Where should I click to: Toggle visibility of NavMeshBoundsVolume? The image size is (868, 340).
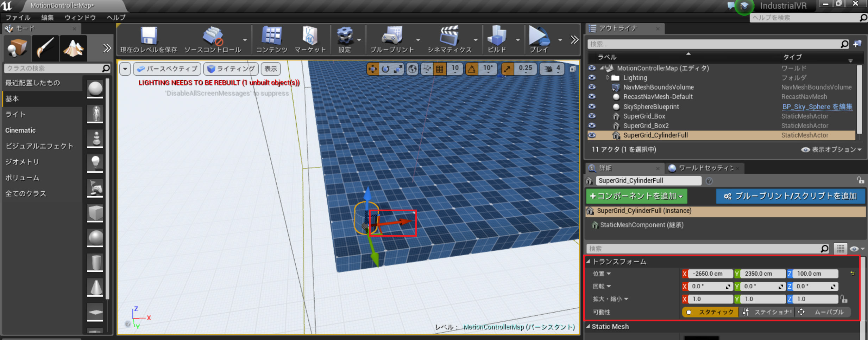pyautogui.click(x=592, y=87)
